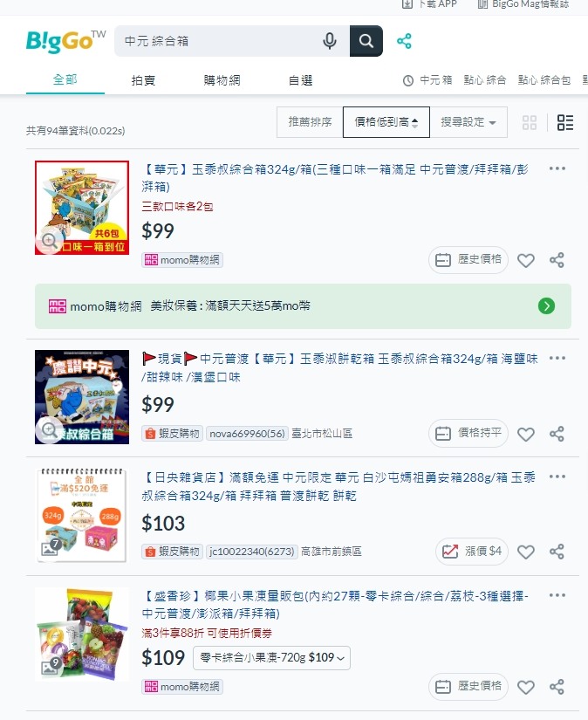Click green arrow on momo promotion banner

(546, 305)
